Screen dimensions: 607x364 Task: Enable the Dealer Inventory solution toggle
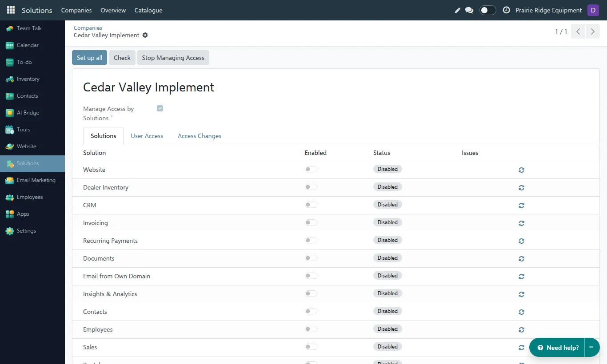coord(311,187)
